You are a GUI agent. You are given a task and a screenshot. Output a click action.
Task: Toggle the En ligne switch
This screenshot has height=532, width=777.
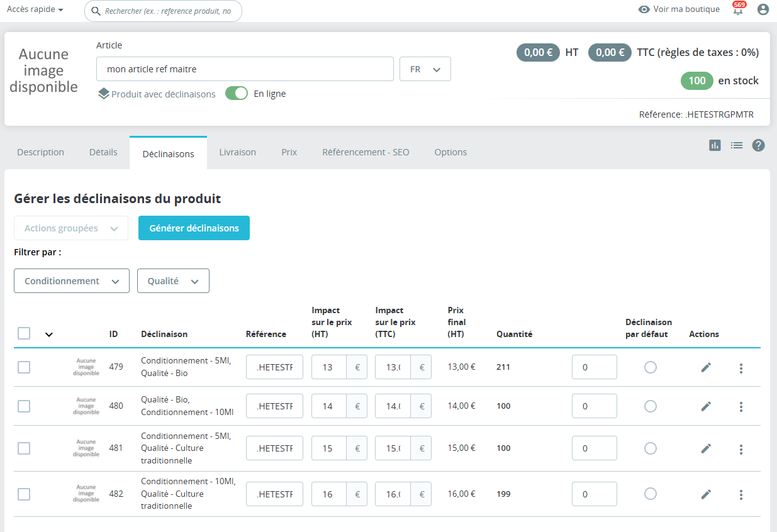[x=237, y=94]
